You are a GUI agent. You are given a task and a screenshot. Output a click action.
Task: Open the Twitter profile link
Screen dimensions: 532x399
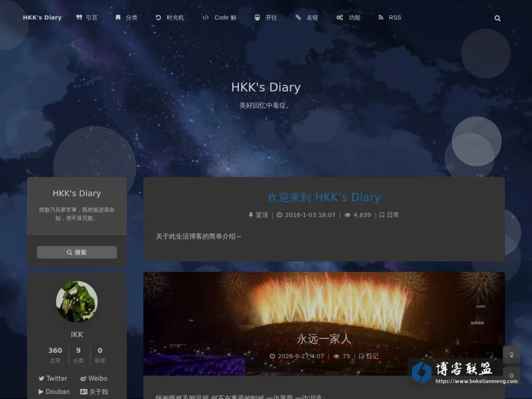[53, 379]
